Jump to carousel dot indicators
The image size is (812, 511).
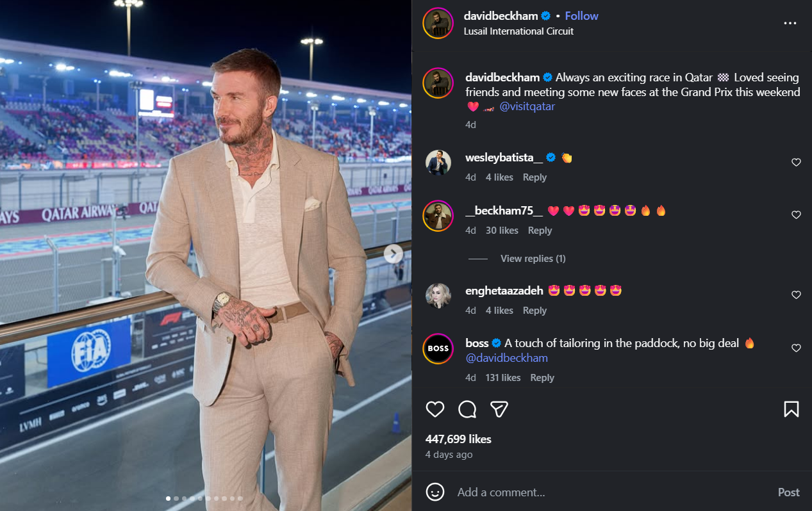[204, 498]
